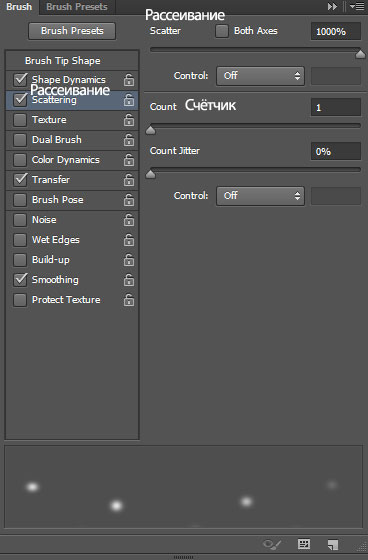Click the Count Jitter 0% field
The image size is (368, 560).
point(335,151)
